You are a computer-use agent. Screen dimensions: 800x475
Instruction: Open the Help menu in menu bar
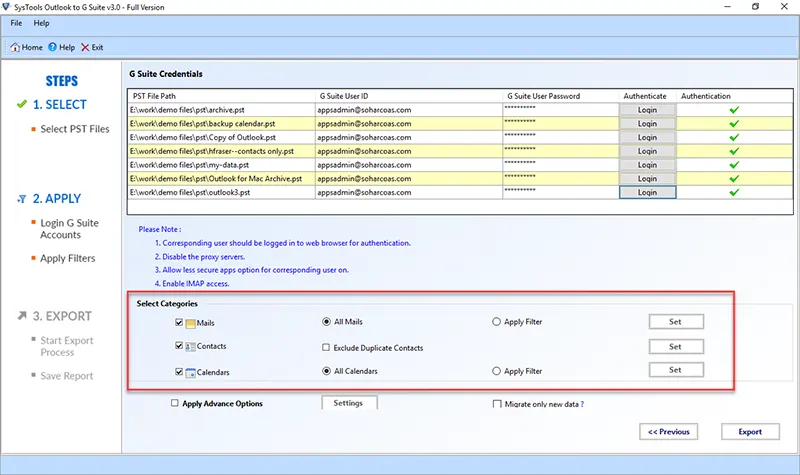pos(41,23)
